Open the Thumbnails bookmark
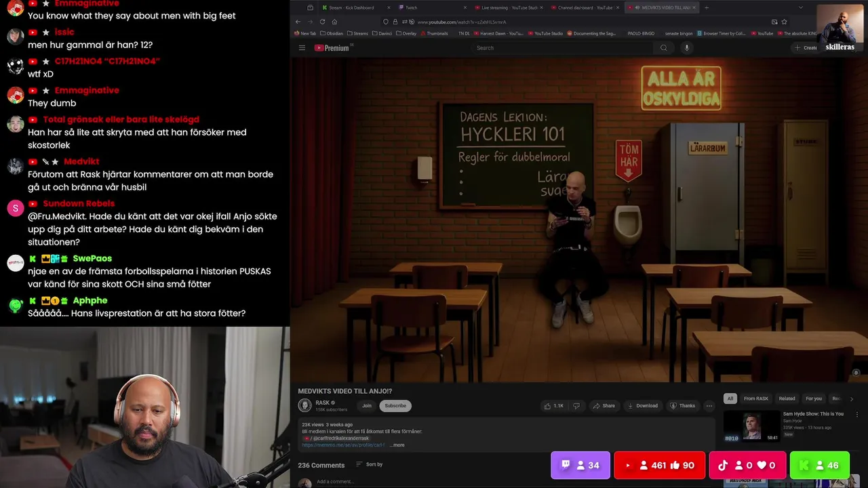The width and height of the screenshot is (868, 488). pos(434,33)
